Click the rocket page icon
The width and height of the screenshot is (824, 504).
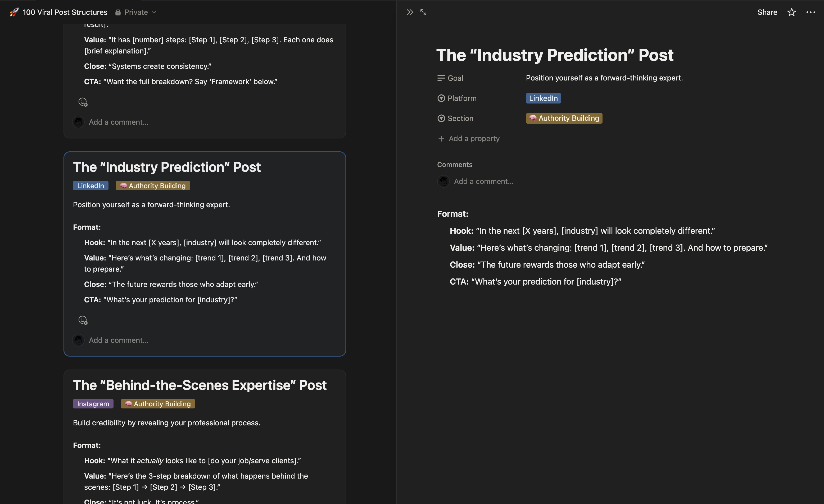[14, 12]
